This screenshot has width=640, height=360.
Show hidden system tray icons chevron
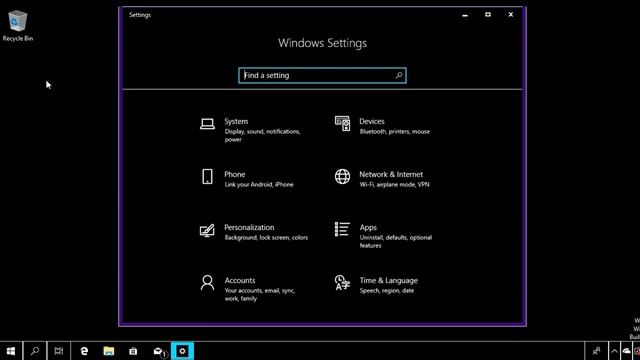pos(614,351)
